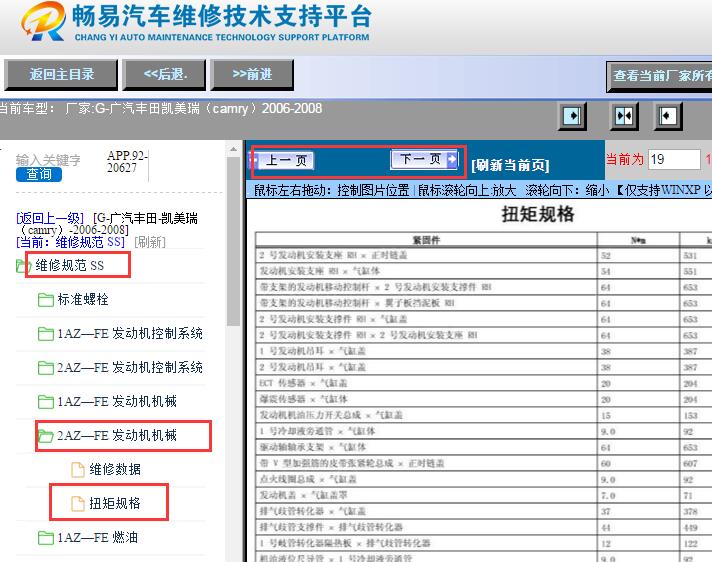Click the grey 刷新 link
The image size is (712, 562).
point(150,242)
